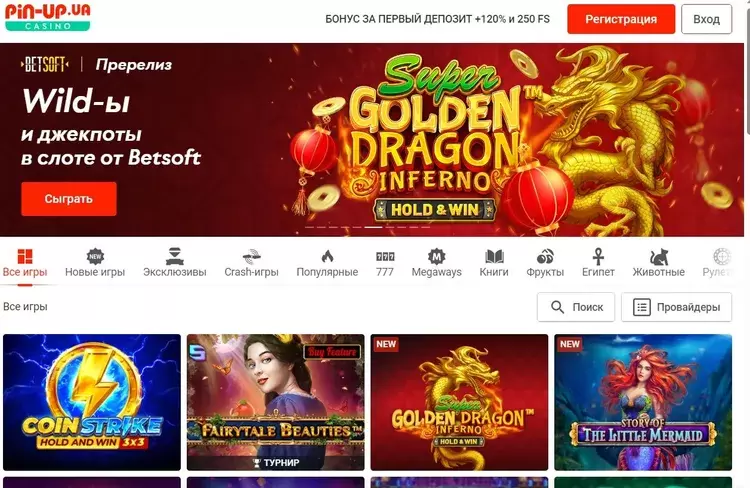750x488 pixels.
Task: Click the Вход login button
Action: (x=706, y=19)
